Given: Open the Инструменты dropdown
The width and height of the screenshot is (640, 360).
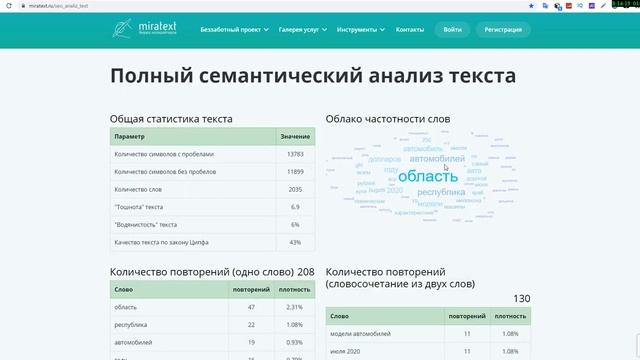Looking at the screenshot, I should click(x=360, y=29).
